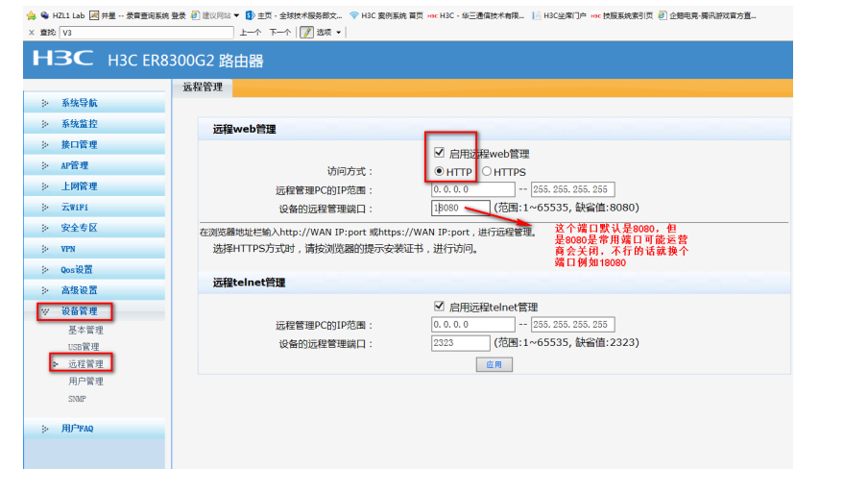The image size is (868, 493).
Task: Open the H3C 案例系统 首页 bookmark
Action: (385, 15)
